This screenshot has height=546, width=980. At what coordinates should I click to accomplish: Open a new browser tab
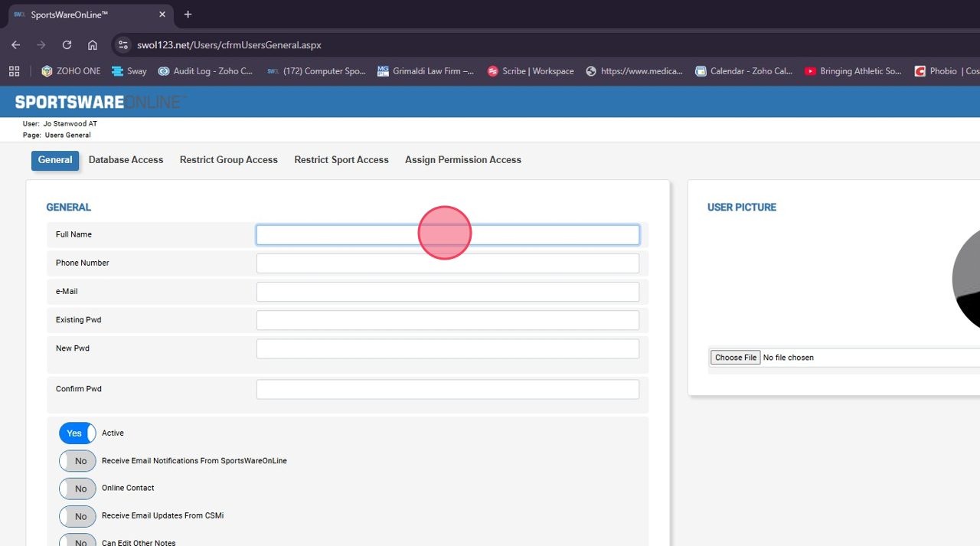pos(188,15)
